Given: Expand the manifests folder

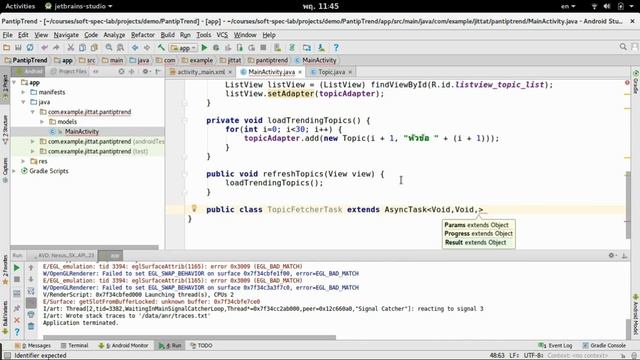Looking at the screenshot, I should click(x=23, y=92).
